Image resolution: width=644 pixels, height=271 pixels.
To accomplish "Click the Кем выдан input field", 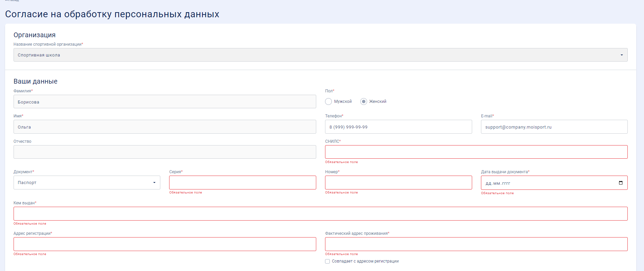I will click(x=320, y=213).
